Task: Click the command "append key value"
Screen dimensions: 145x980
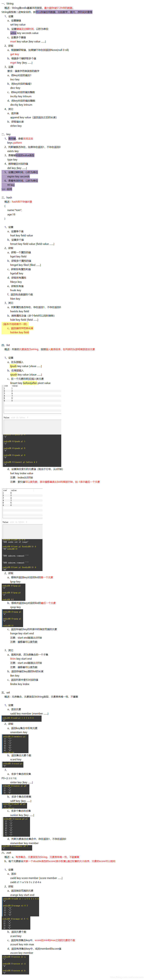Action: pyautogui.click(x=21, y=117)
